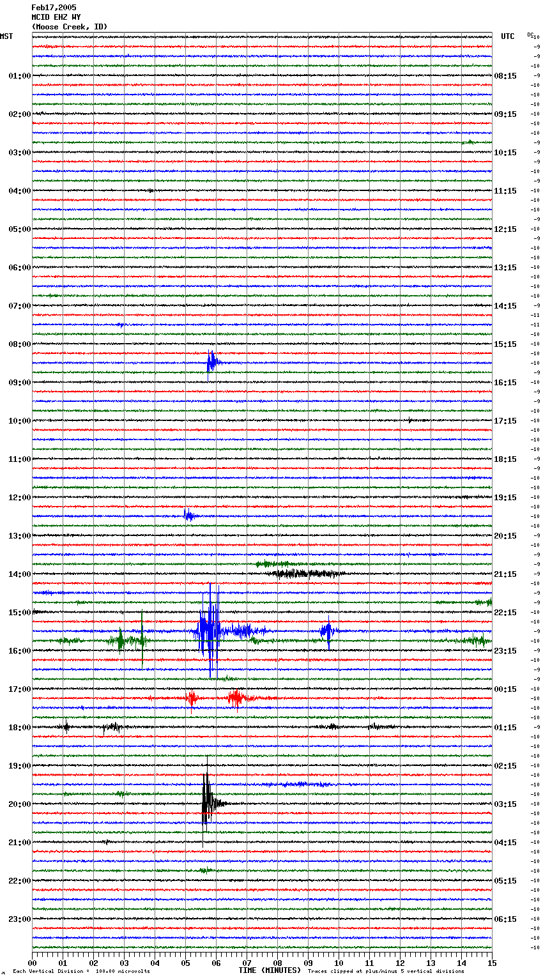The height and width of the screenshot is (980, 543).
Task: Click the 15:15 UTC time label
Action: 505,344
